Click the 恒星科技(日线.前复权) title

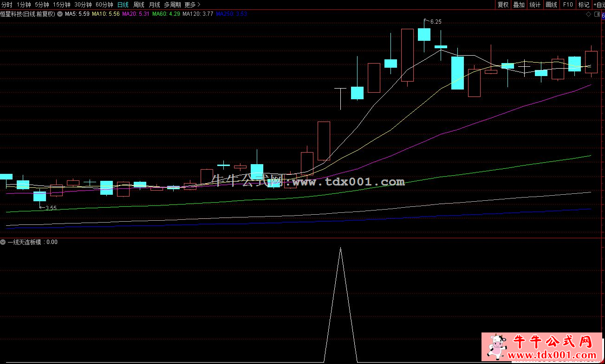click(28, 14)
